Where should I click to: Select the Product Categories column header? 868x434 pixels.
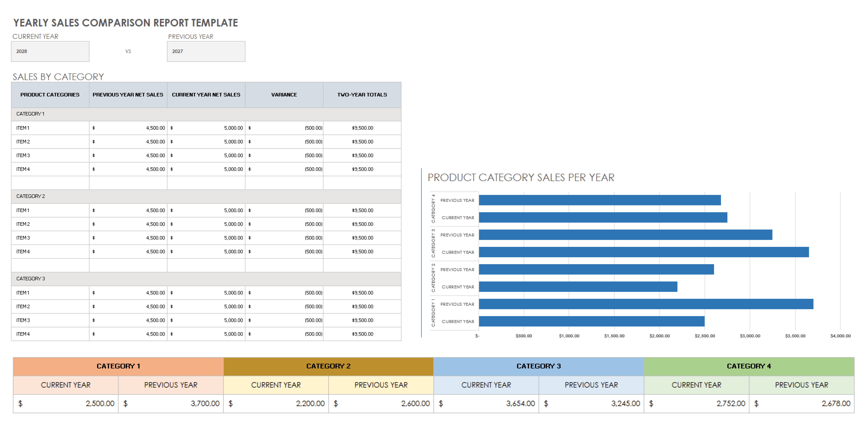point(50,95)
